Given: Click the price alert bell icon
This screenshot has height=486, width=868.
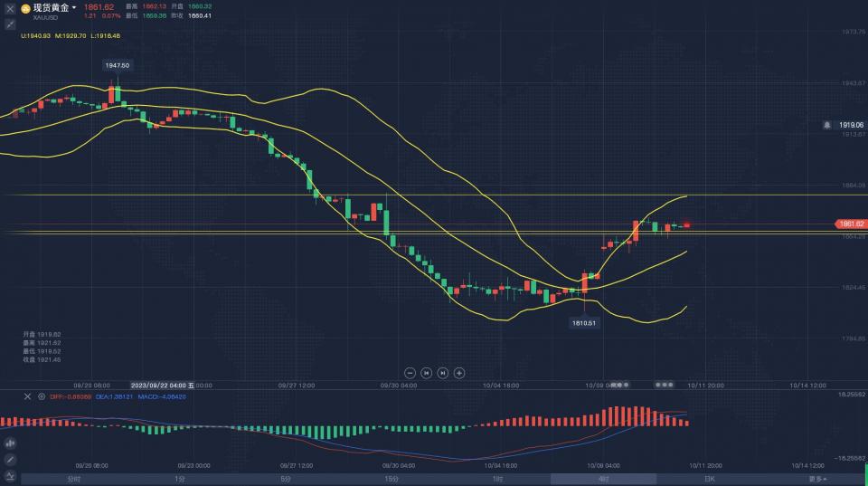Looking at the screenshot, I should tap(826, 125).
